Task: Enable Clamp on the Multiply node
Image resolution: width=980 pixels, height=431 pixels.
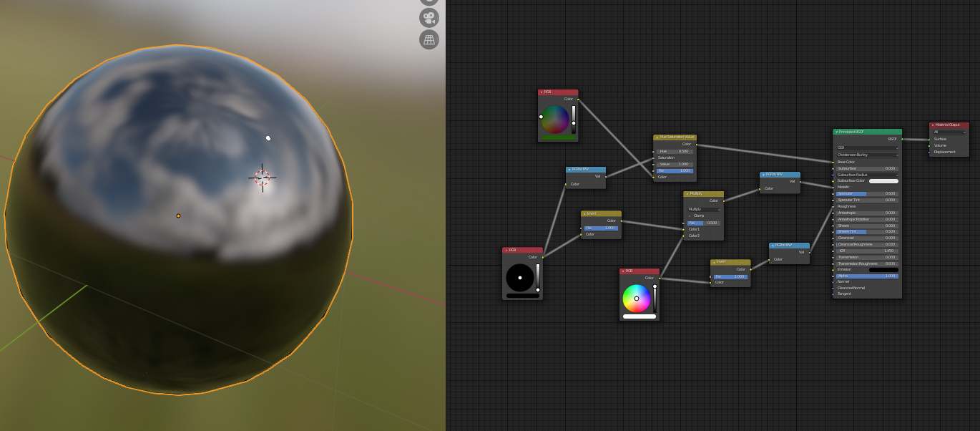Action: click(x=690, y=215)
